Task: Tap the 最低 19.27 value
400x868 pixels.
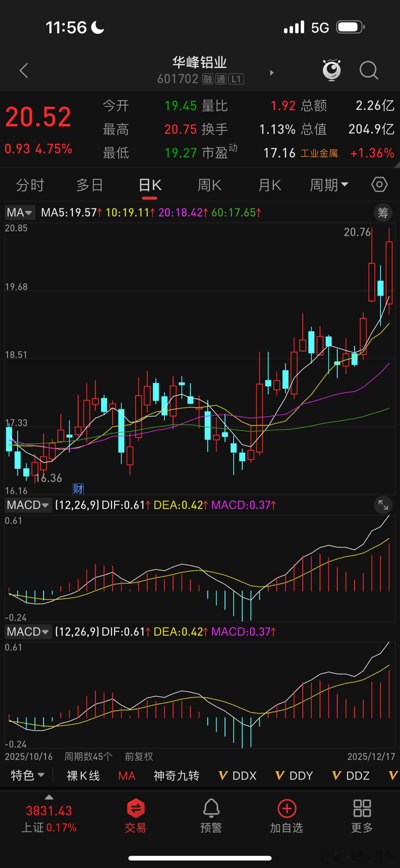Action: click(181, 153)
